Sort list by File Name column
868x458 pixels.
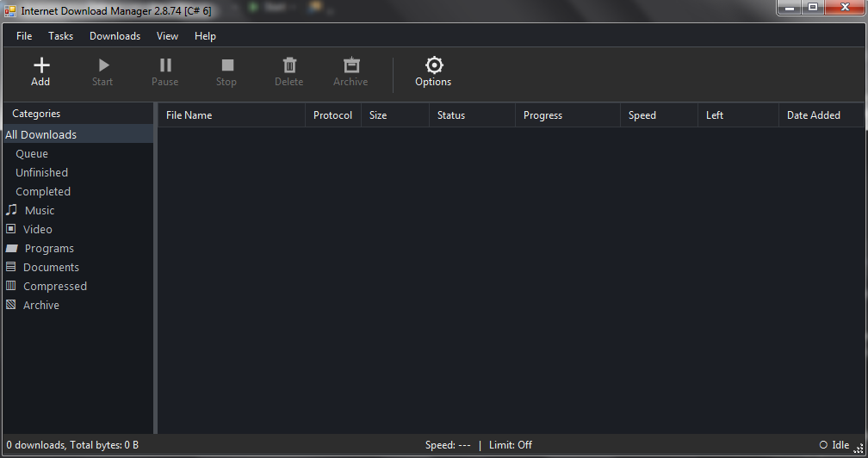click(232, 115)
